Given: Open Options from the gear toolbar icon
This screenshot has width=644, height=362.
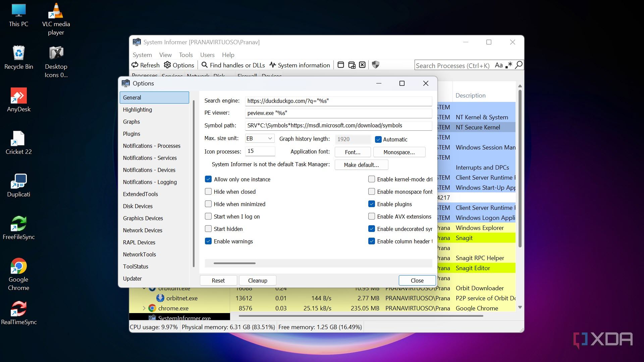Looking at the screenshot, I should coord(167,65).
